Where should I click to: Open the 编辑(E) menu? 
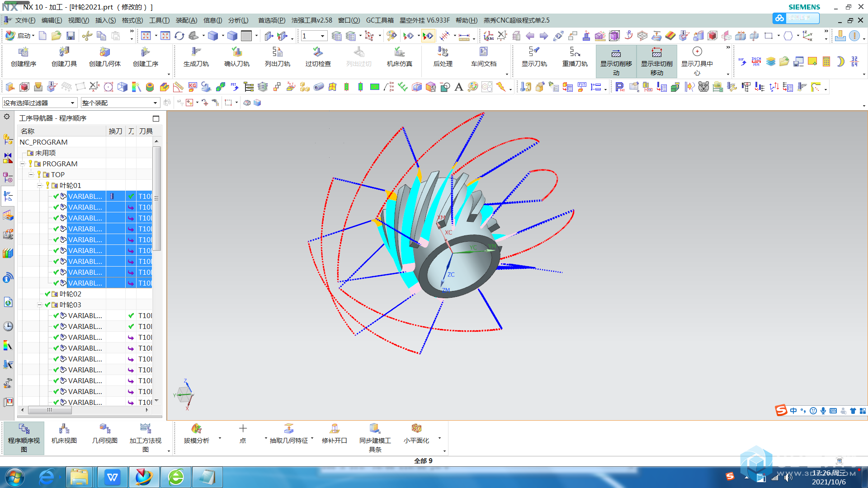click(x=52, y=20)
